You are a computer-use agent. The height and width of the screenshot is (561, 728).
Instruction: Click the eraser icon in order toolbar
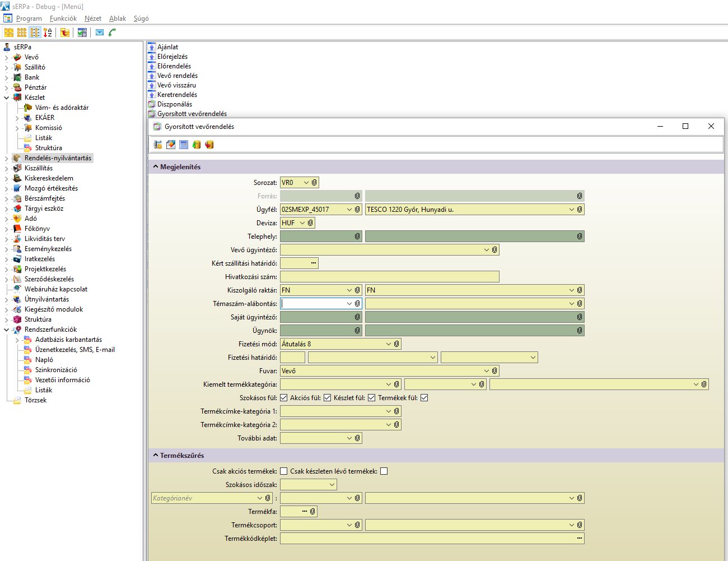(x=171, y=145)
